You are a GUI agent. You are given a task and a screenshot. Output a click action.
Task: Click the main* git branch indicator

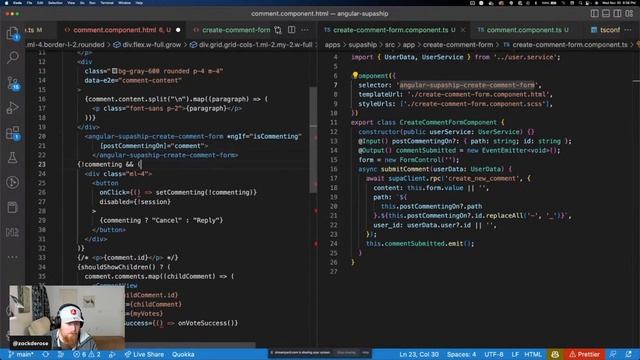point(21,354)
